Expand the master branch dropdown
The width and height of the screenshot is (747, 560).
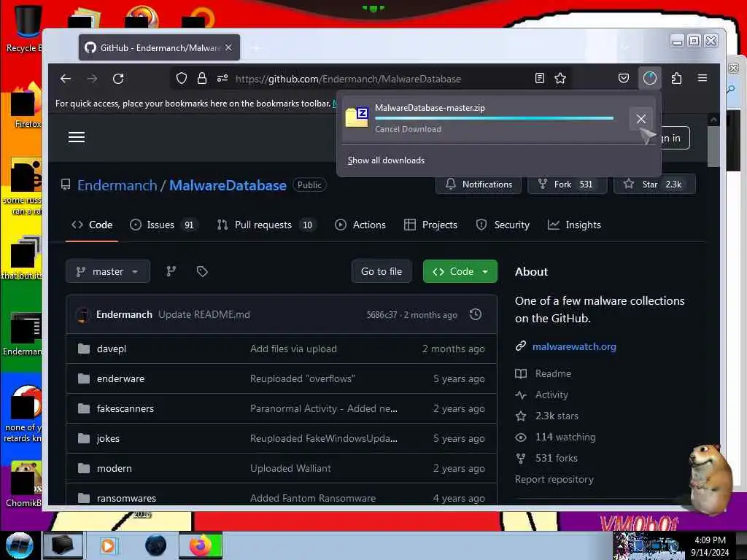[108, 271]
